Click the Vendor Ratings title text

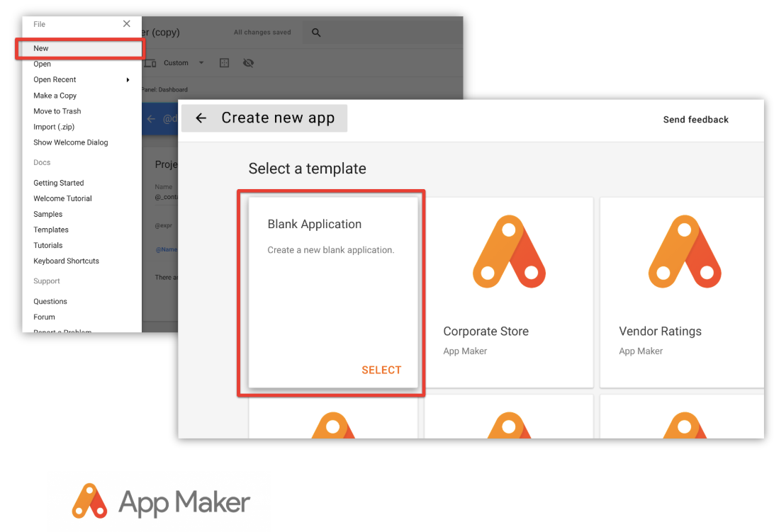pyautogui.click(x=660, y=331)
